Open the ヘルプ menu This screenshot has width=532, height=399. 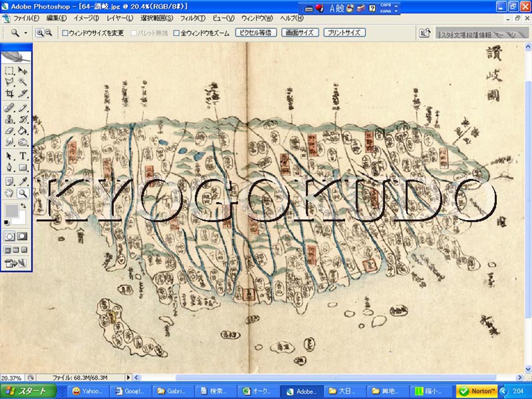tap(291, 18)
